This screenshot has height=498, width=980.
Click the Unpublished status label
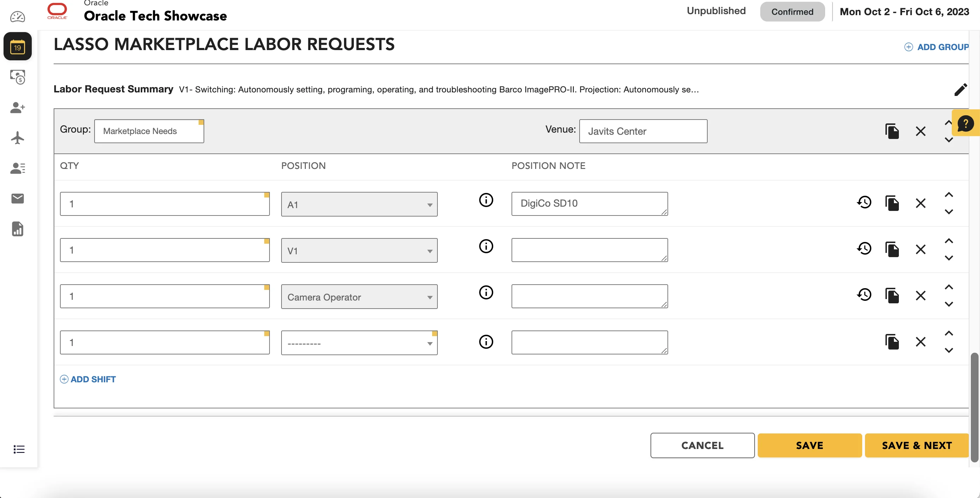716,11
